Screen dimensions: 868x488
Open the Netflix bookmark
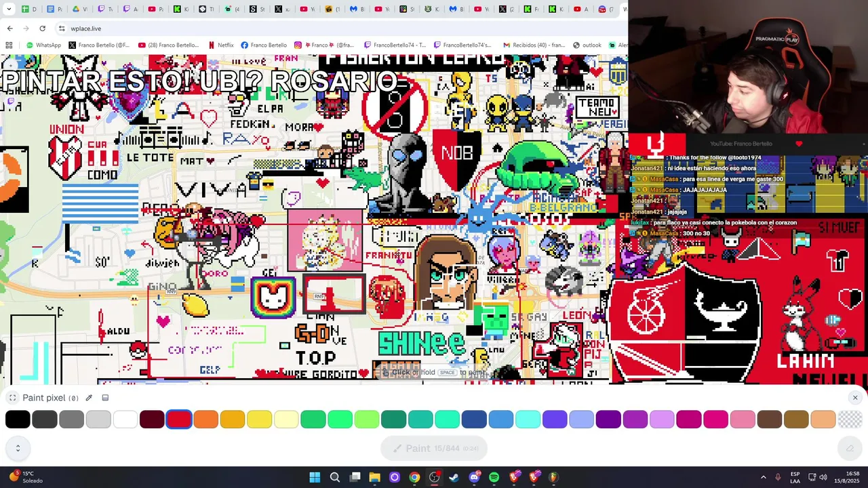pyautogui.click(x=221, y=45)
